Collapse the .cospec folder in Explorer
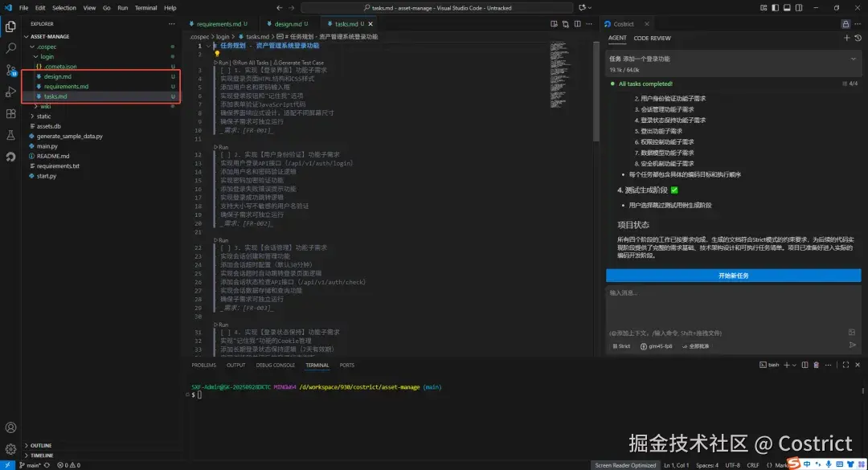 pyautogui.click(x=45, y=46)
